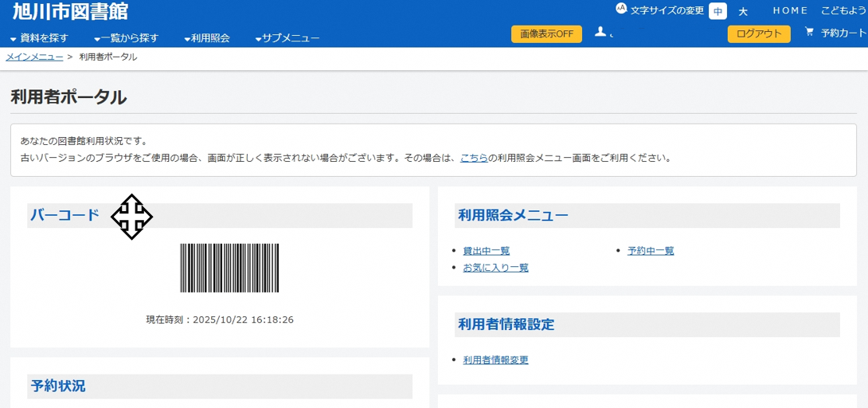This screenshot has width=868, height=408.
Task: Click the 現在時刻 timestamp text
Action: coord(220,320)
